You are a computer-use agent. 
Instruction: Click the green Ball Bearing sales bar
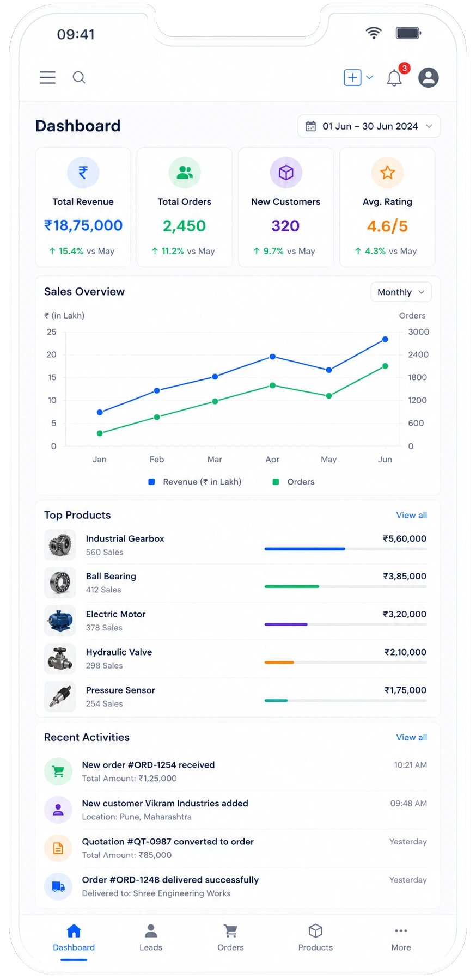click(292, 586)
